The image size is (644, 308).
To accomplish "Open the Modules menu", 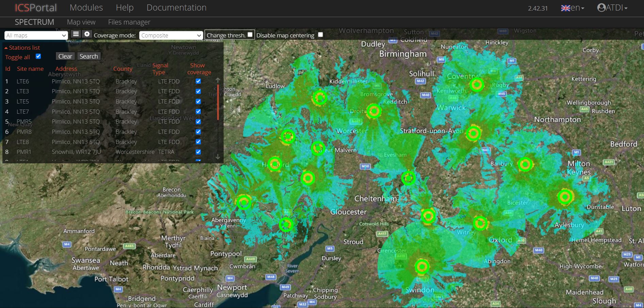I will (86, 8).
